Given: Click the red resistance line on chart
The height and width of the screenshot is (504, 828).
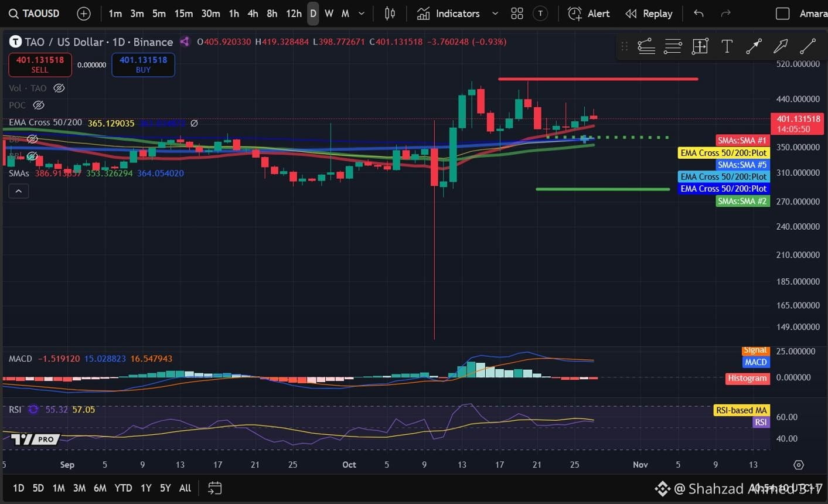Looking at the screenshot, I should [598, 79].
